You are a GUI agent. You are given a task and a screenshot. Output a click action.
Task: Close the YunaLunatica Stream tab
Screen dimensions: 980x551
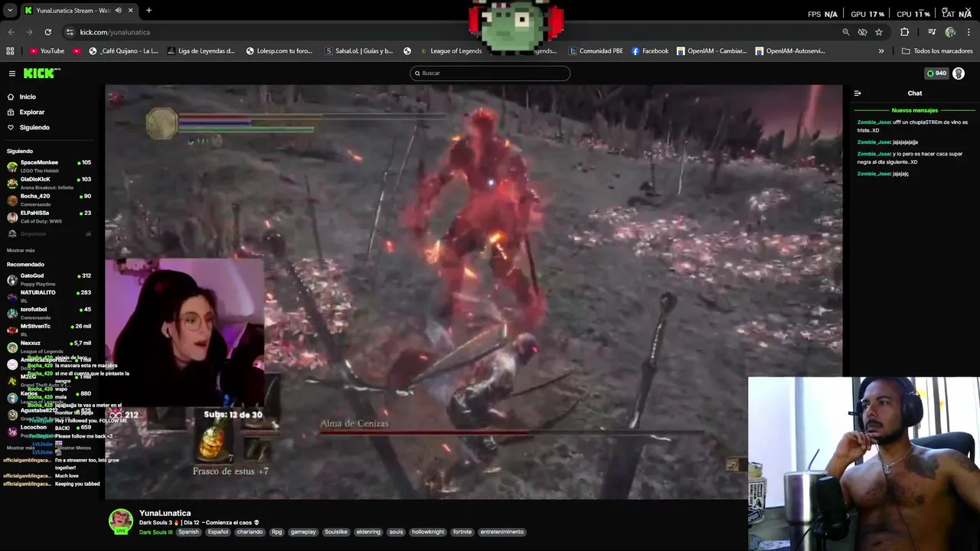pos(130,11)
